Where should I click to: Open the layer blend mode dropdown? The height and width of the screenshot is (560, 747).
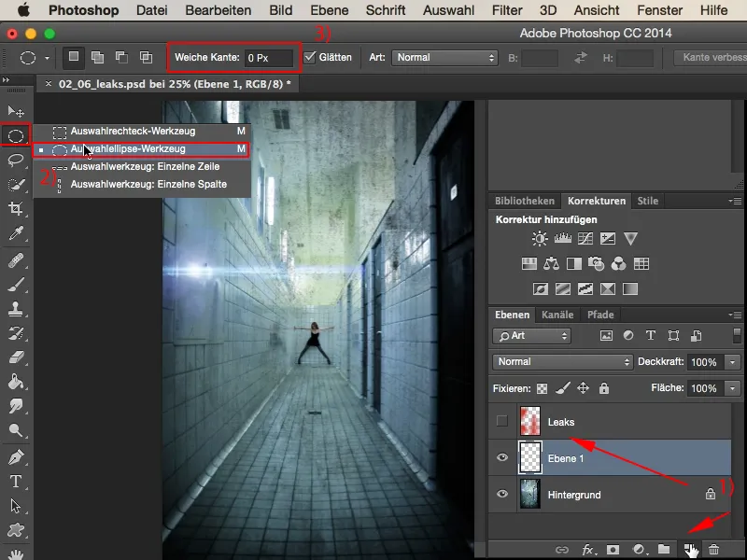[562, 362]
